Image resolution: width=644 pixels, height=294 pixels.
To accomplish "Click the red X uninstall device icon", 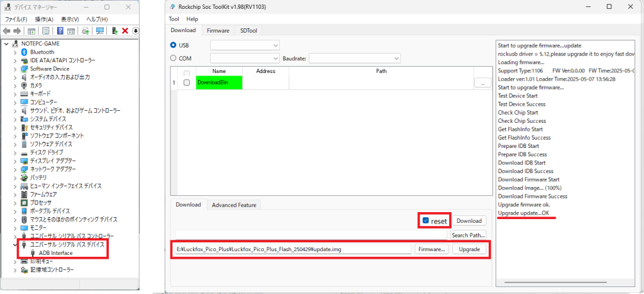I will click(x=125, y=31).
